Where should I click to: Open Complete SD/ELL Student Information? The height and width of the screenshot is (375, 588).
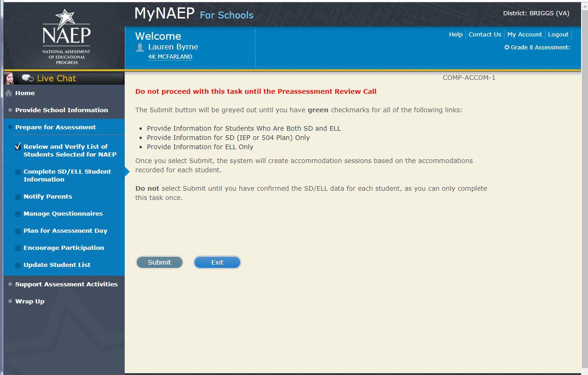[67, 175]
